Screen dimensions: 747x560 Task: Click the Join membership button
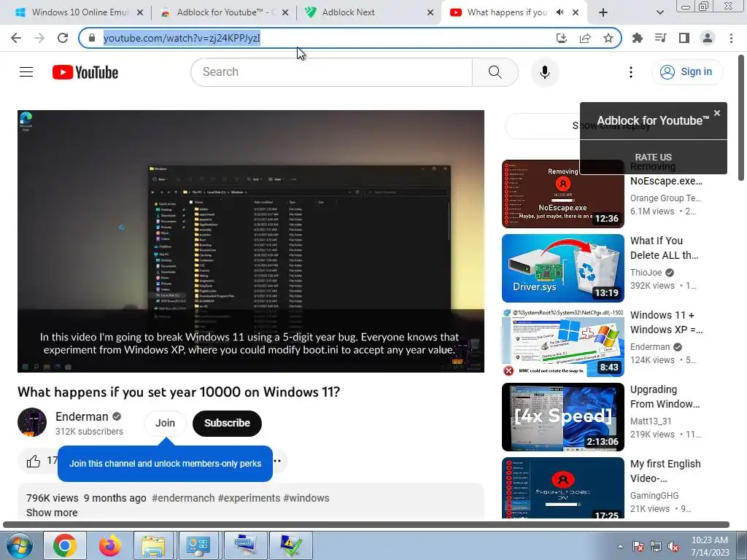coord(165,423)
